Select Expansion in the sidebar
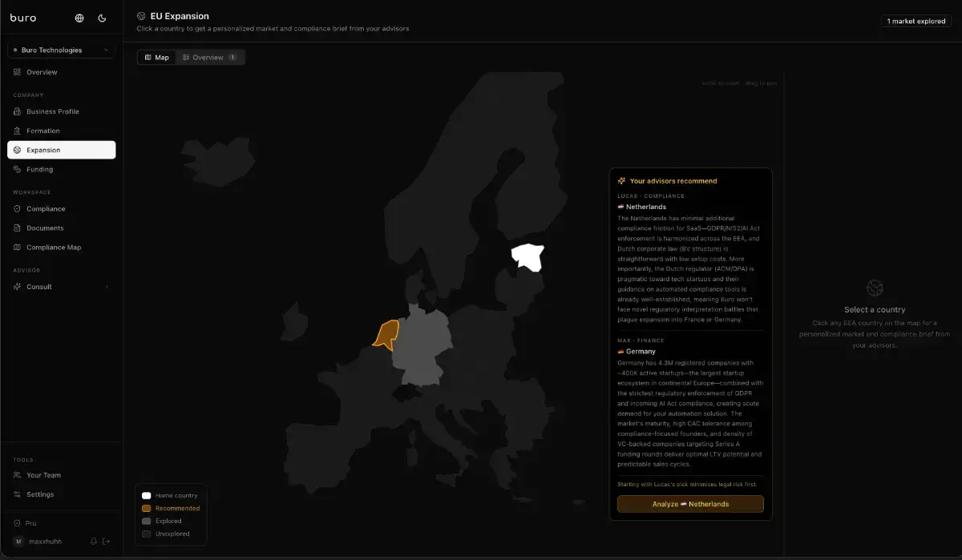This screenshot has width=962, height=560. click(61, 150)
